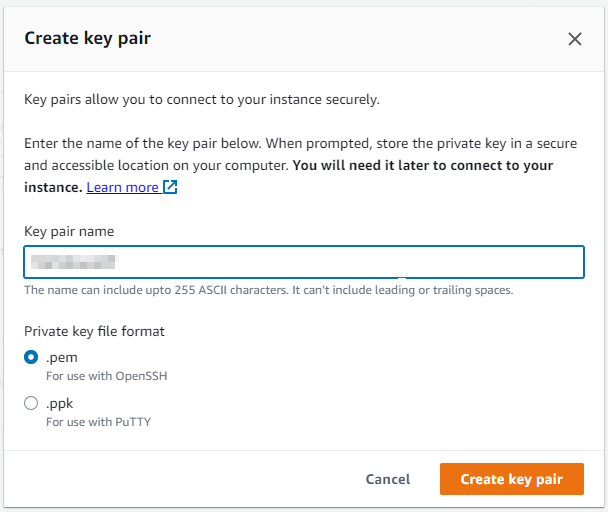608x512 pixels.
Task: Select the .ppk radio button
Action: coord(31,404)
